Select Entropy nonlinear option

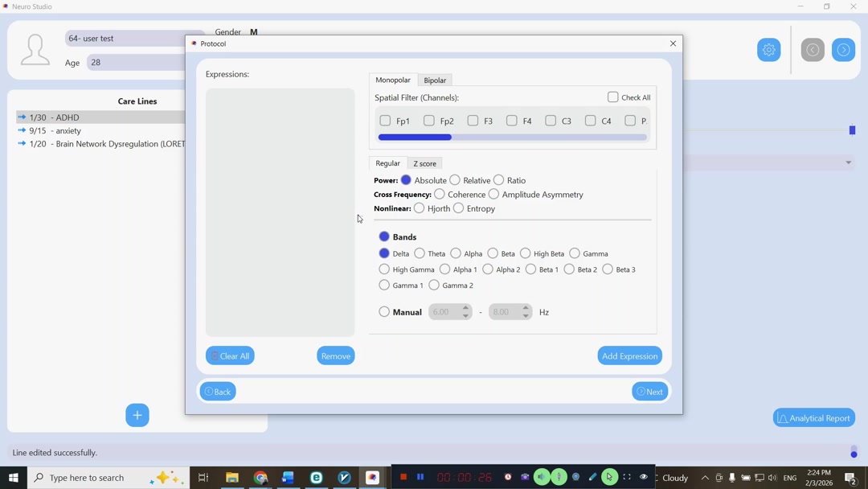tap(458, 208)
